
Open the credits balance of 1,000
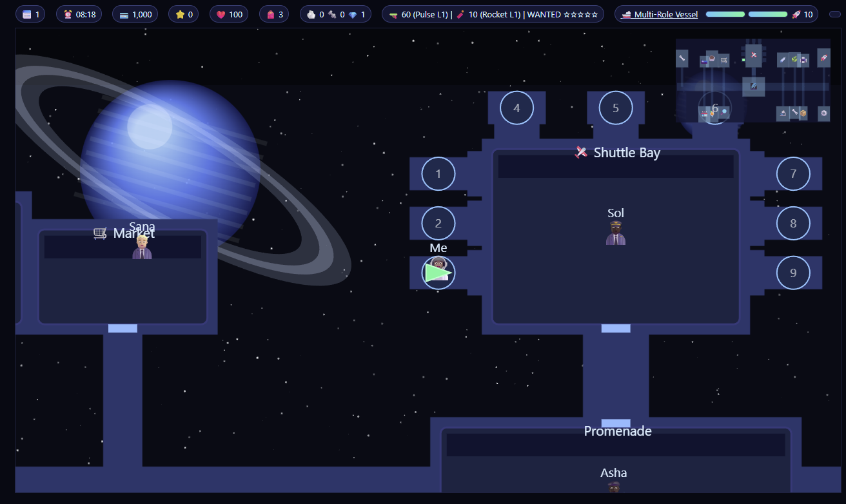[134, 13]
